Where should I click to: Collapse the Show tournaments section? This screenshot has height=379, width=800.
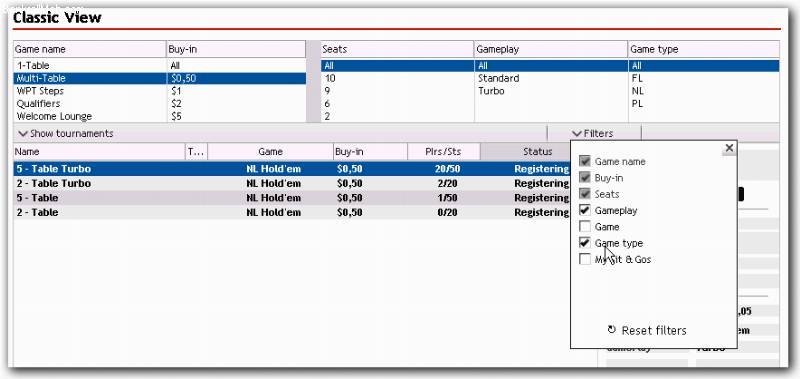pyautogui.click(x=65, y=134)
